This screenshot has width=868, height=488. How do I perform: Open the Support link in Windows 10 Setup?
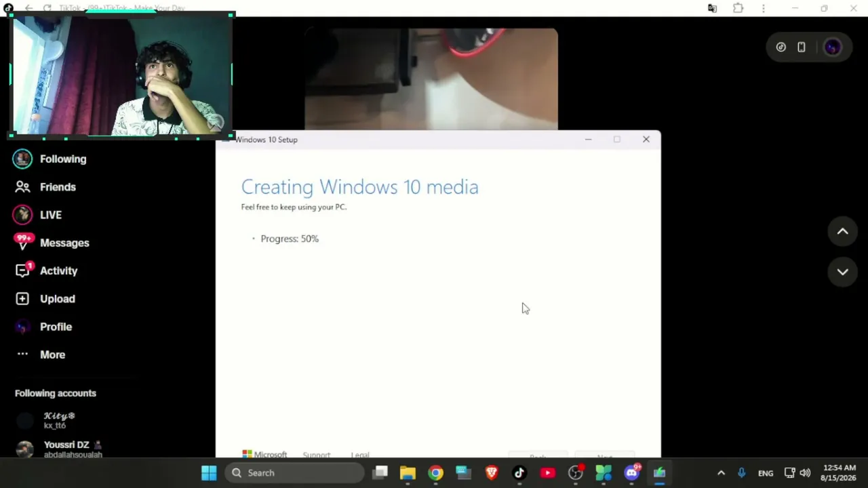click(x=317, y=455)
